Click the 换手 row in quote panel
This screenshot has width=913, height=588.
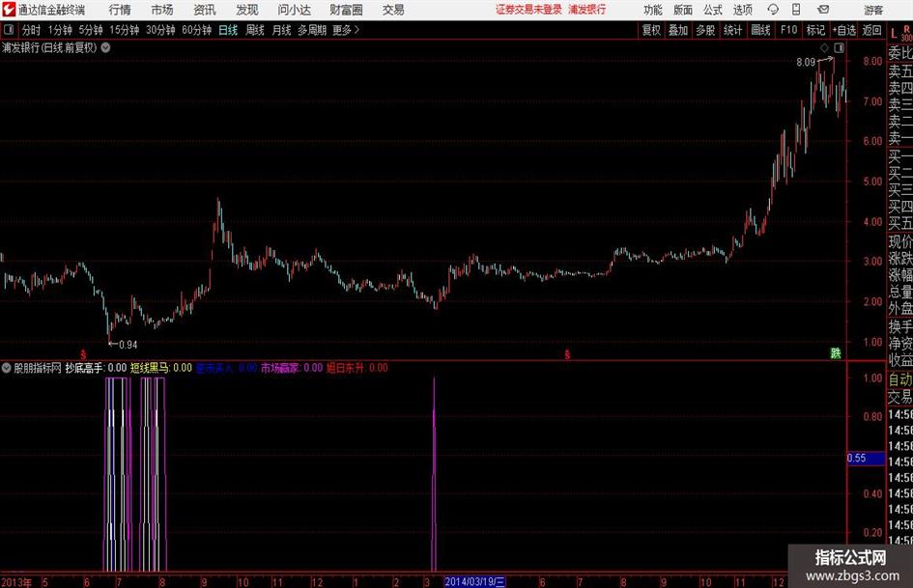[900, 327]
